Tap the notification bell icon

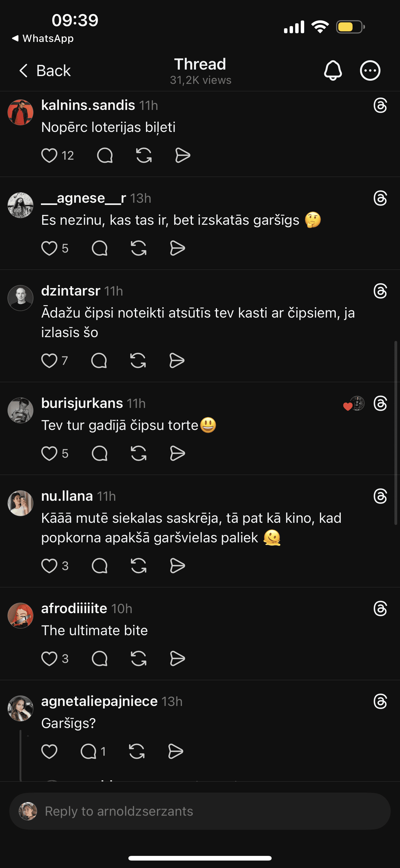[333, 71]
